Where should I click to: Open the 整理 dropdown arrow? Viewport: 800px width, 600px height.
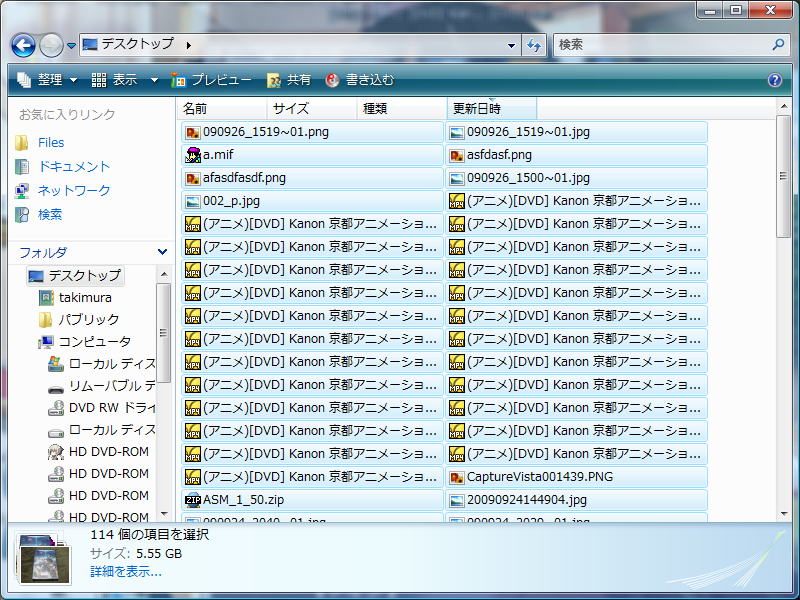coord(73,80)
